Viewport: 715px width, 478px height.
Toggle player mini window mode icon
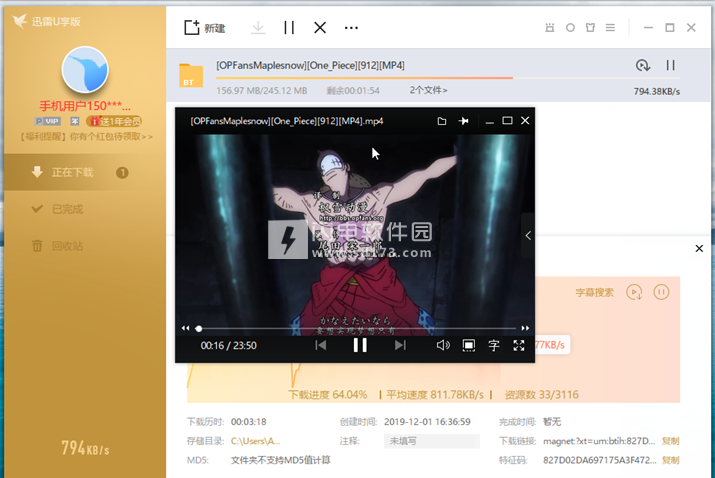point(469,345)
